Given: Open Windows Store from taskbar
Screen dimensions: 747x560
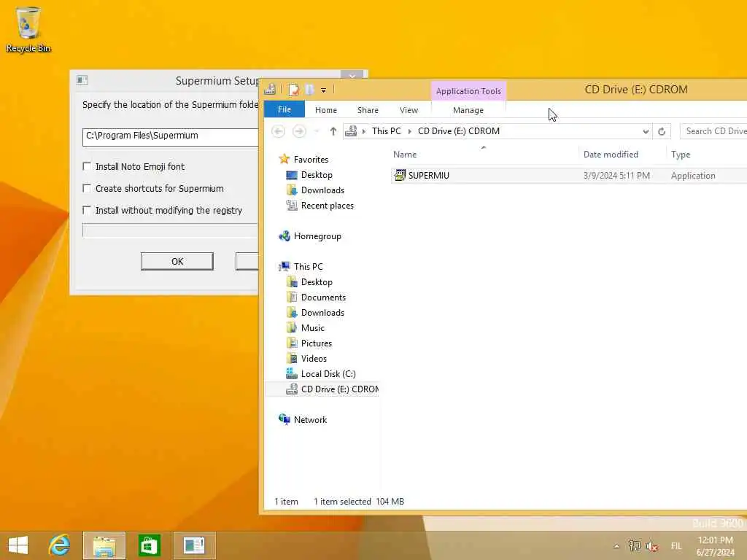Looking at the screenshot, I should 149,545.
